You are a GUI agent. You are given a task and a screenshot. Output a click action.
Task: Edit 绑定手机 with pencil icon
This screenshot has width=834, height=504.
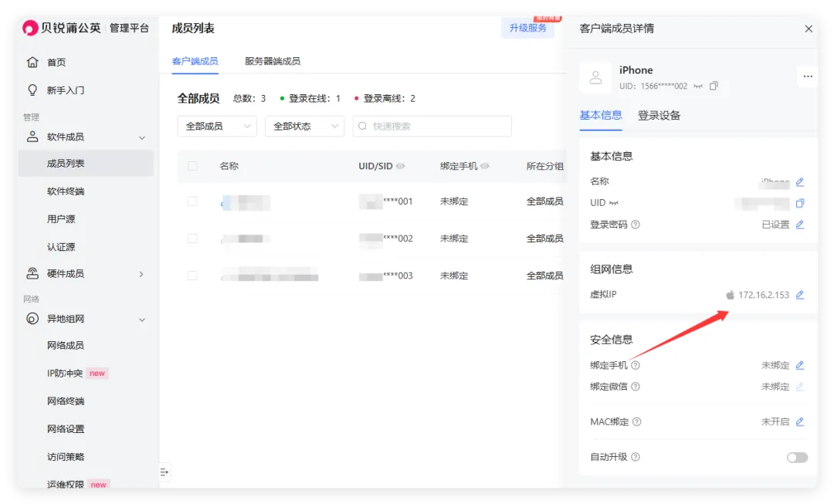coord(800,365)
